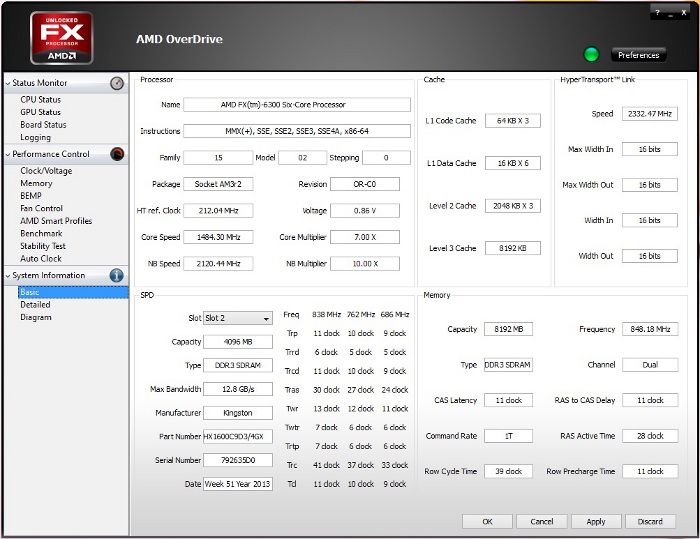This screenshot has height=539, width=700.
Task: Open Benchmark page
Action: (x=42, y=233)
